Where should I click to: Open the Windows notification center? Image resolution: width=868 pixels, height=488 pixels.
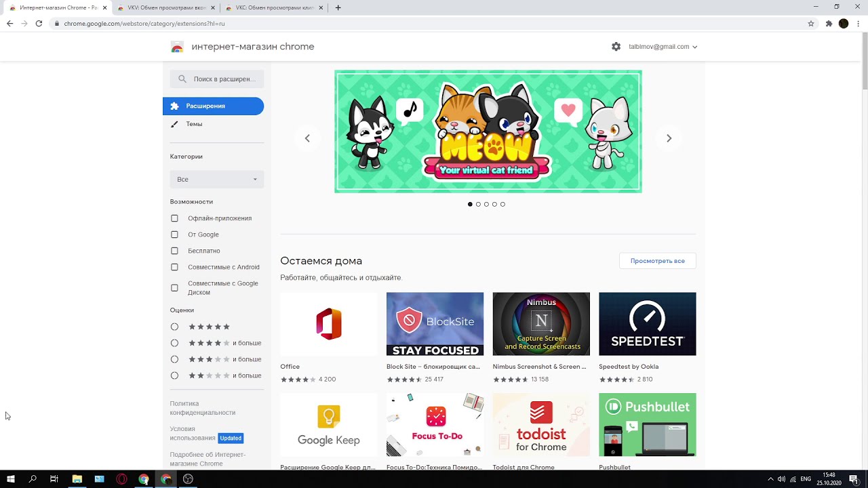[x=854, y=479]
